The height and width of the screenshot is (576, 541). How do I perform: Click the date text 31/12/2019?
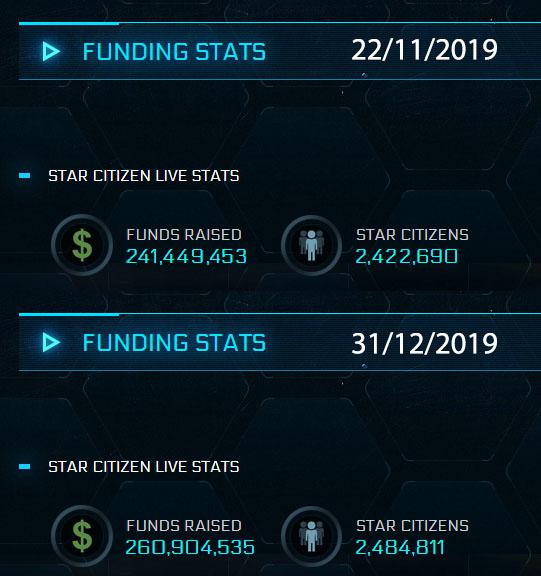[x=424, y=344]
